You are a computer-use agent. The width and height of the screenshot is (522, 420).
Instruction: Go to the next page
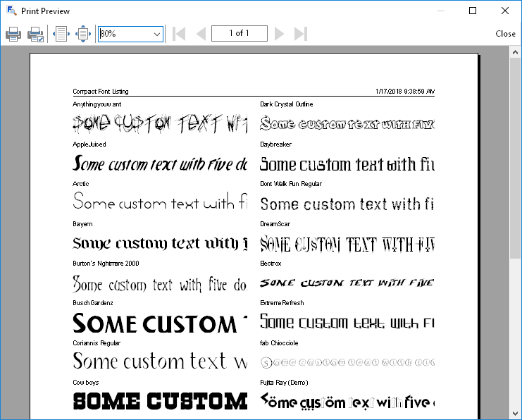[279, 34]
